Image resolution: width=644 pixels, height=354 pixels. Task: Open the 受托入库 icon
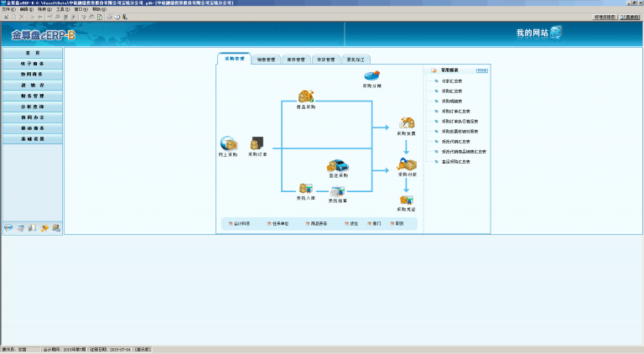pyautogui.click(x=305, y=190)
